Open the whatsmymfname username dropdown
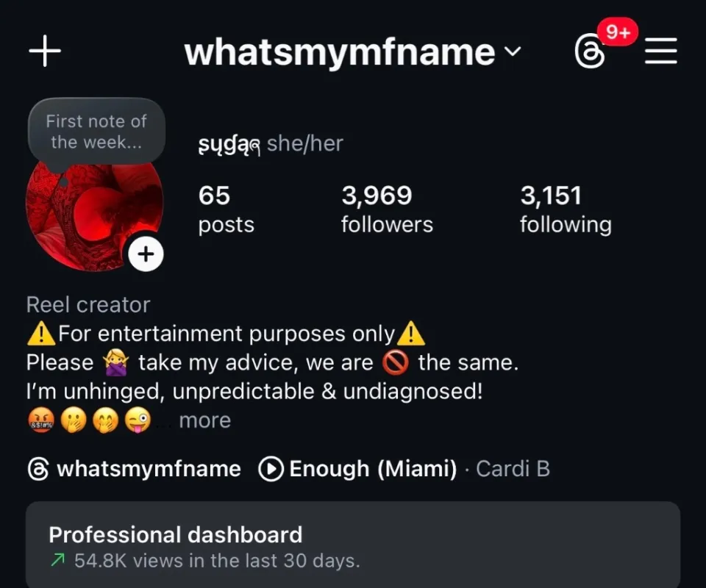706x588 pixels. 352,52
